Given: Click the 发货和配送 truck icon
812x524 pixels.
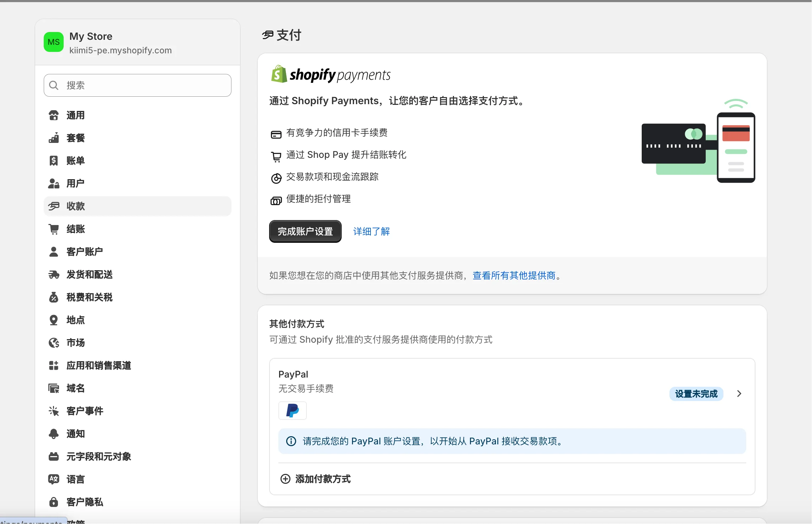Looking at the screenshot, I should pos(54,274).
